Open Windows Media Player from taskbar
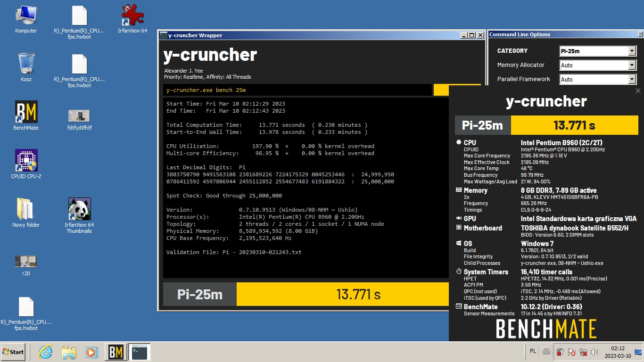The width and height of the screenshot is (644, 362). [92, 352]
